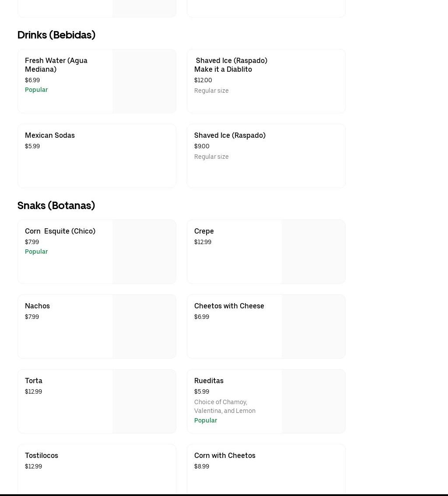View the Torta item photo

tap(144, 402)
